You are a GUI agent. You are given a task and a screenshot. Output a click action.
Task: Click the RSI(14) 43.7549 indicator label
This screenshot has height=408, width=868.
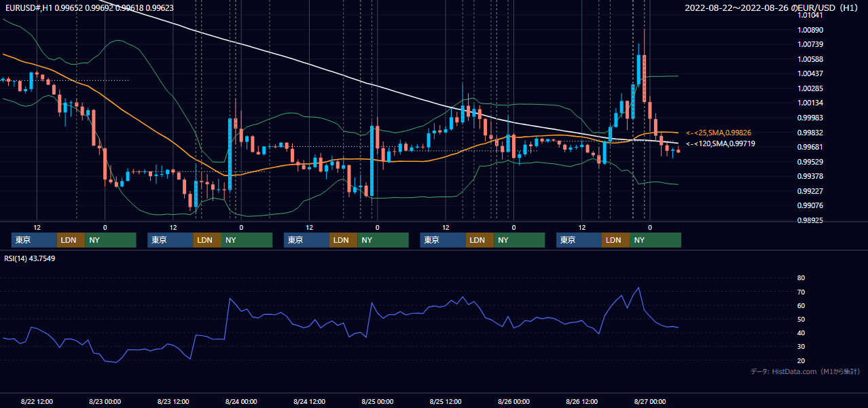[30, 258]
